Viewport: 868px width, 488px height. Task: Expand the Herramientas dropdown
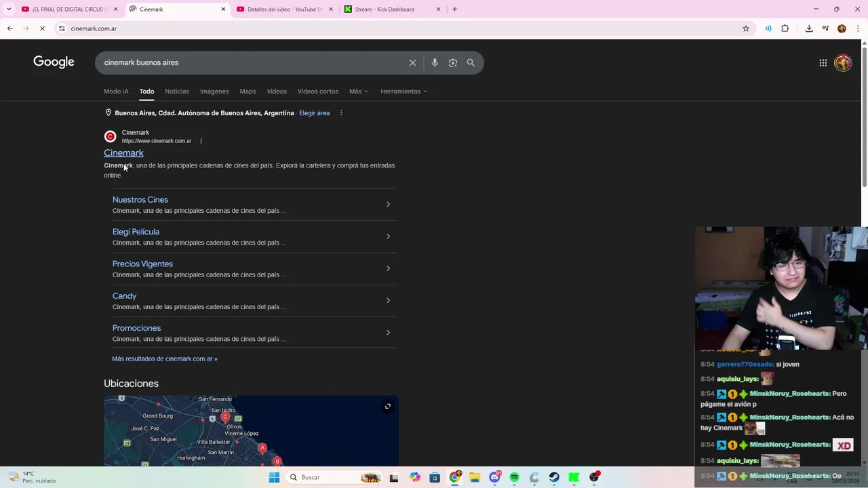coord(403,91)
